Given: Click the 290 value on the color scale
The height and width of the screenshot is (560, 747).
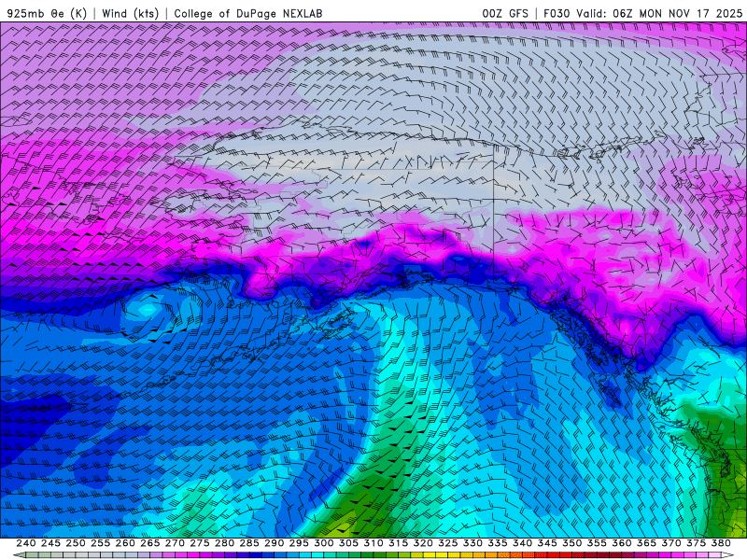Looking at the screenshot, I should [274, 543].
